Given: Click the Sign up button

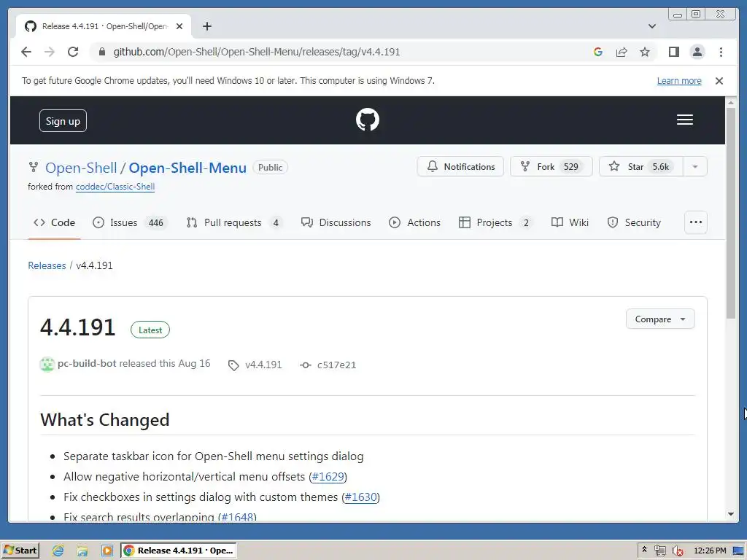Looking at the screenshot, I should click(x=63, y=121).
